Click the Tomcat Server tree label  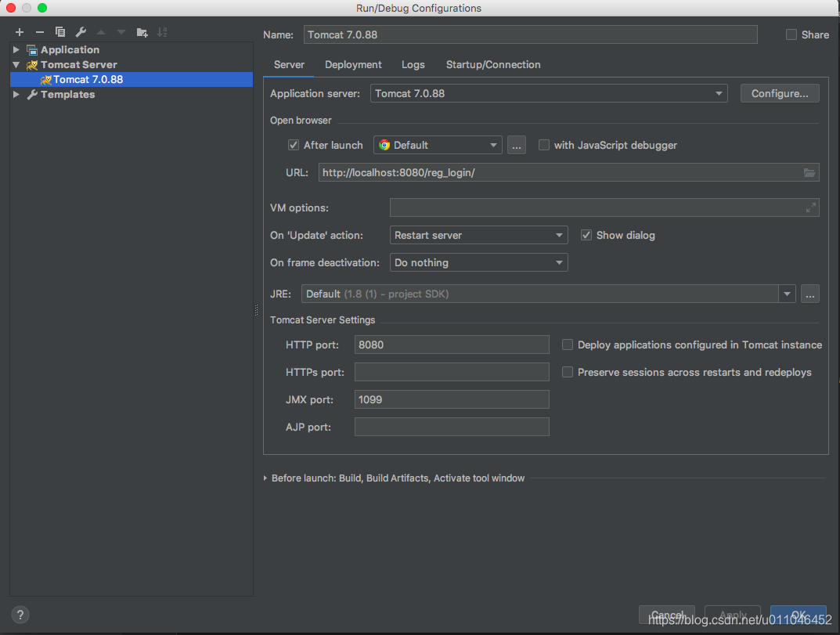point(79,65)
